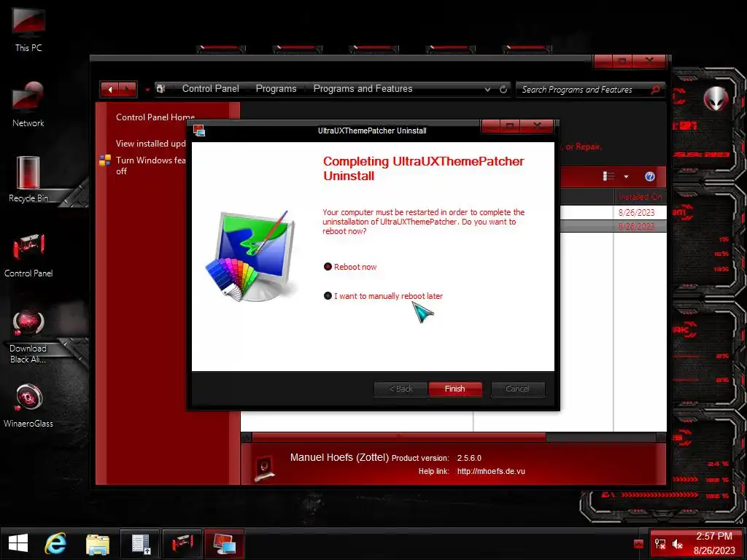Open the Network desktop icon
The image size is (747, 560).
click(28, 104)
